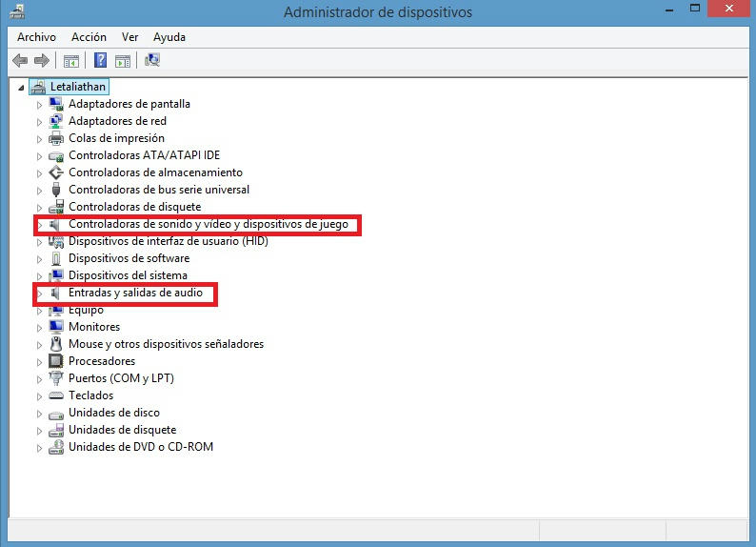Screen dimensions: 756x547
Task: Click the Puertos (COM y LPT) icon
Action: pos(56,378)
